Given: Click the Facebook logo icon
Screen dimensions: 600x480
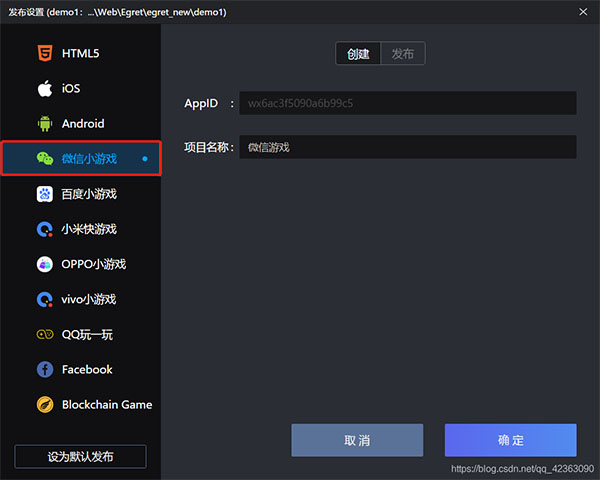Looking at the screenshot, I should click(x=45, y=369).
